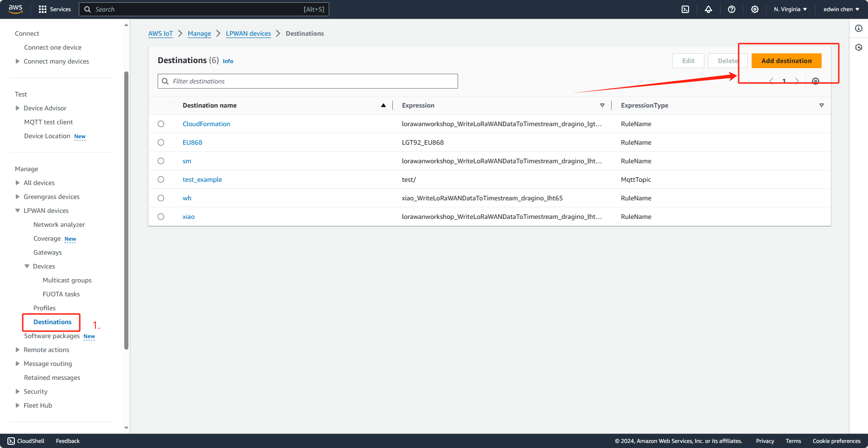Click the sidebar vertical scrollbar
The height and width of the screenshot is (448, 868).
pos(126,210)
